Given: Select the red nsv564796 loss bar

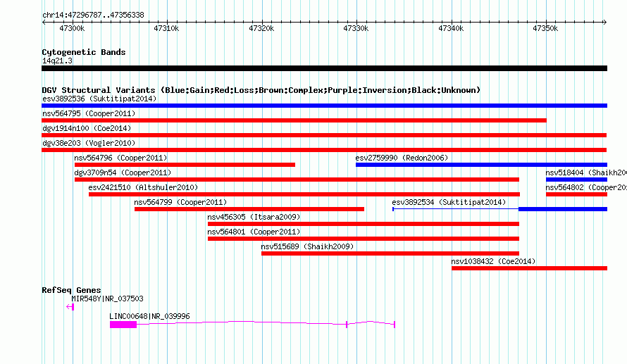Looking at the screenshot, I should [185, 165].
